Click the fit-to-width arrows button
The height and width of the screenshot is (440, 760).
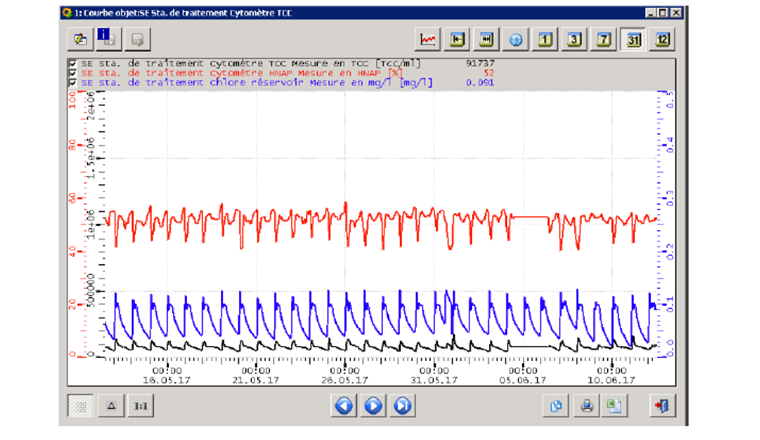486,39
